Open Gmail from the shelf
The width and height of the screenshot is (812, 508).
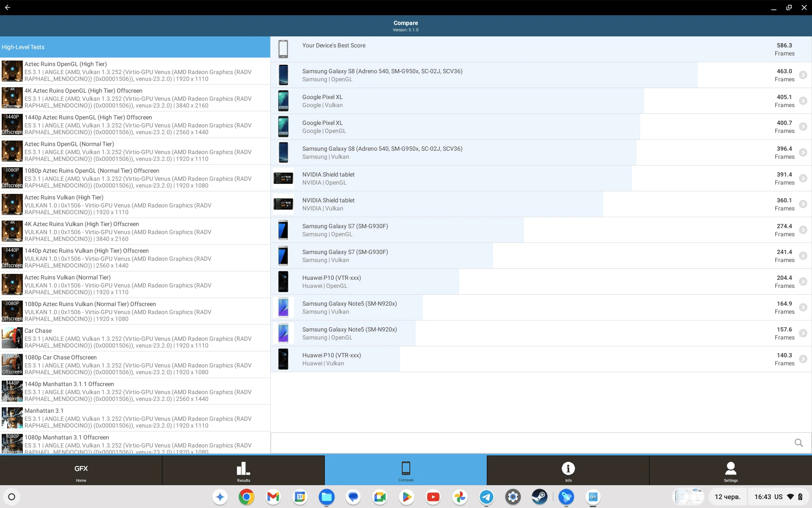click(273, 497)
